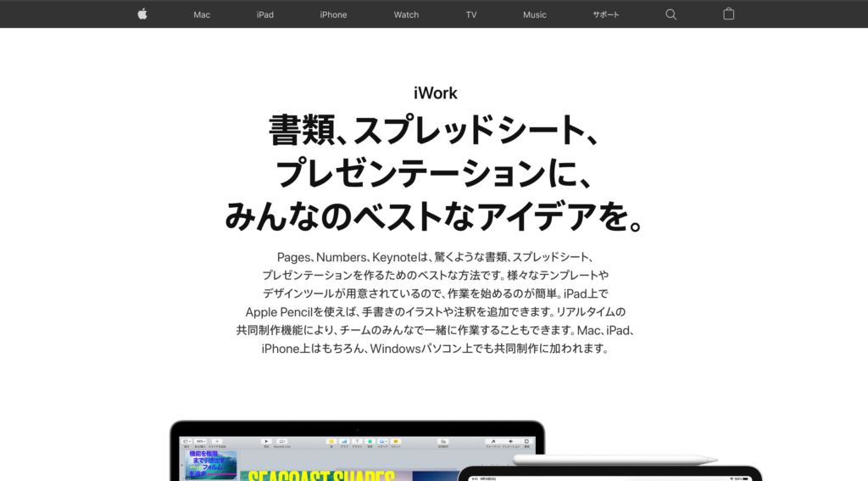Click the Apple Pencil product image
Image resolution: width=868 pixels, height=481 pixels.
pyautogui.click(x=615, y=460)
